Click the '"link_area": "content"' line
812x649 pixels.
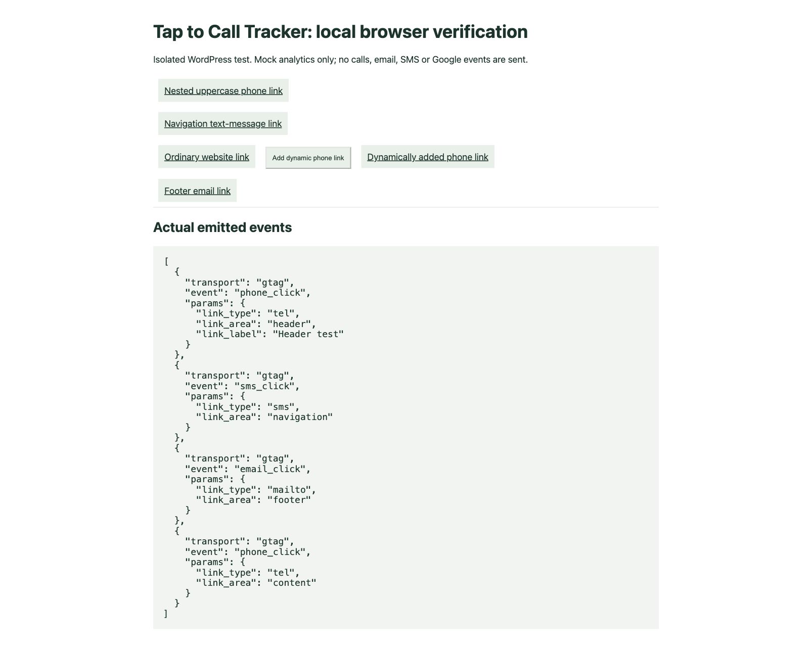click(x=256, y=583)
